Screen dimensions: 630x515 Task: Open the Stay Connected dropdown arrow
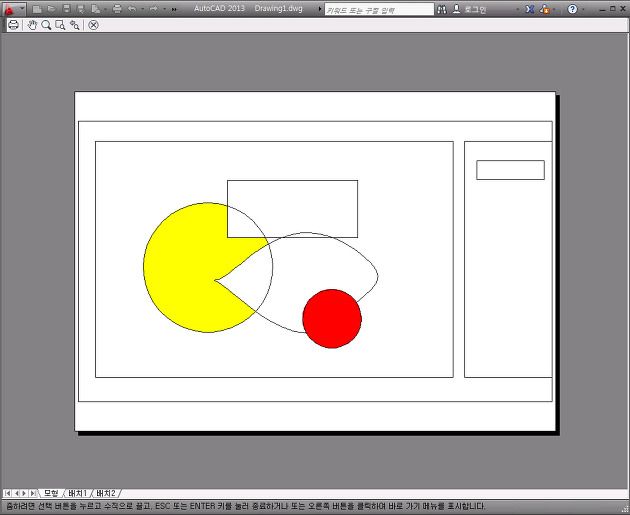pos(554,9)
